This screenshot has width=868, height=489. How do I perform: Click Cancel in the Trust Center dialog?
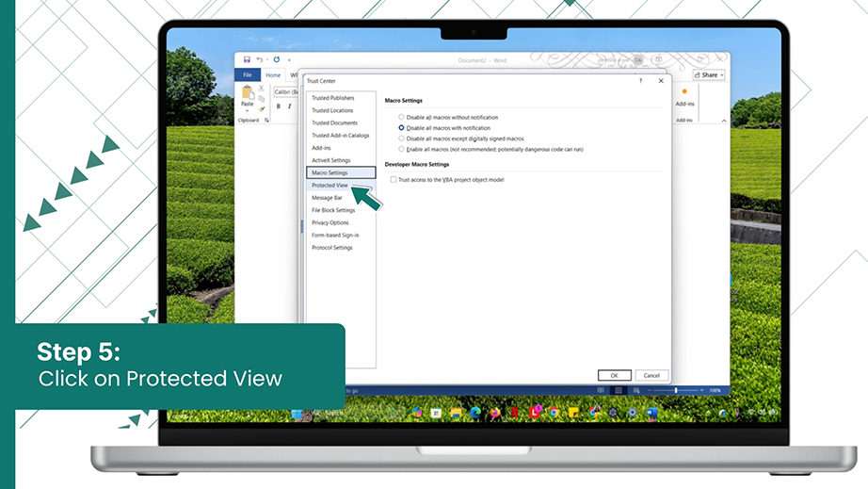(651, 376)
